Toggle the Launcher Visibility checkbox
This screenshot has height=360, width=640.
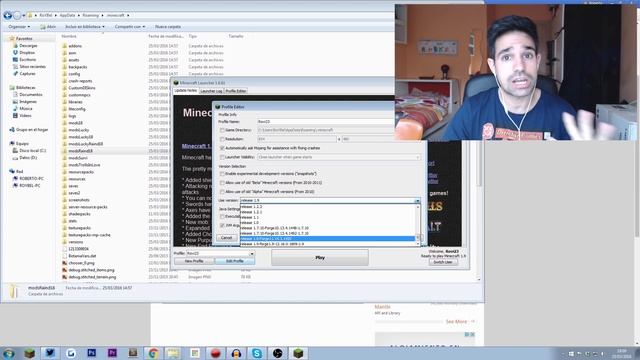[x=222, y=157]
